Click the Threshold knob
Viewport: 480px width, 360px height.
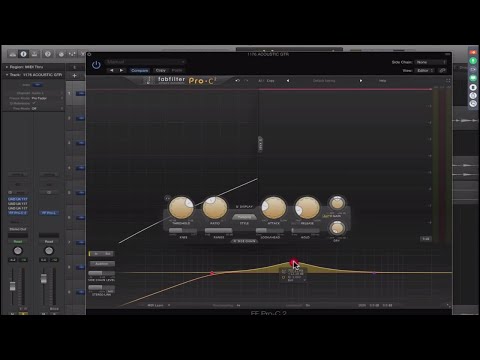181,208
